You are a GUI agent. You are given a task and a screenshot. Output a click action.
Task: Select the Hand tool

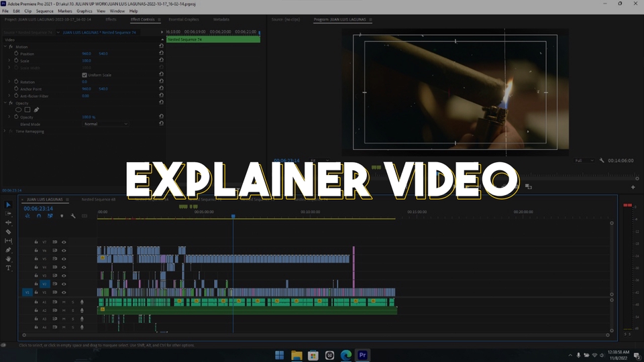click(x=8, y=259)
